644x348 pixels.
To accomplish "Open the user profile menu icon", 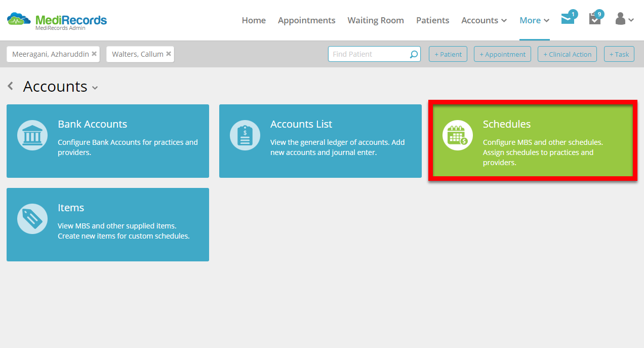I will coord(624,19).
